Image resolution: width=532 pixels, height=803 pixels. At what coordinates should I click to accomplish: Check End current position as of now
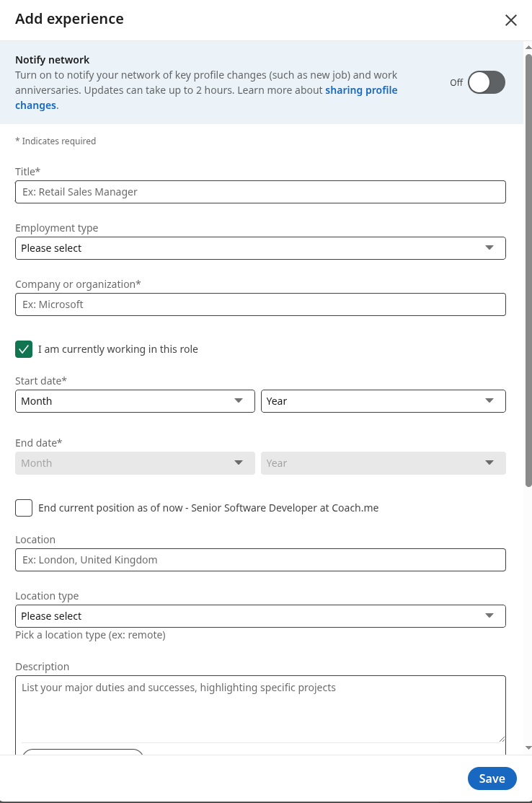(x=24, y=508)
